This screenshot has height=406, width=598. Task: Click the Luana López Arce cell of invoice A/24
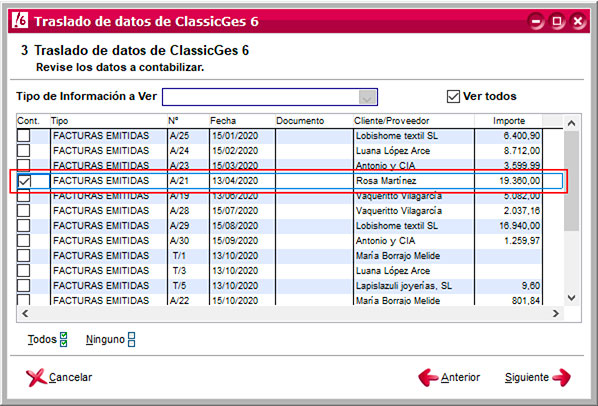coord(414,151)
